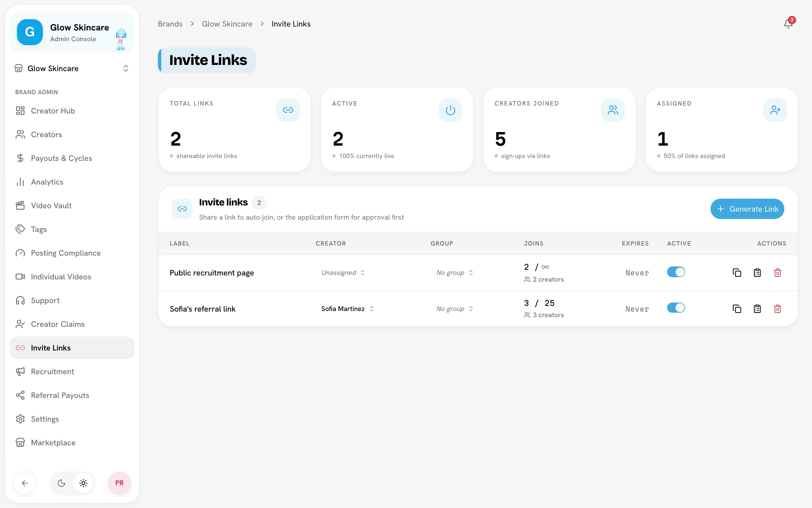Open Settings in sidebar
This screenshot has width=812, height=508.
coord(72,419)
